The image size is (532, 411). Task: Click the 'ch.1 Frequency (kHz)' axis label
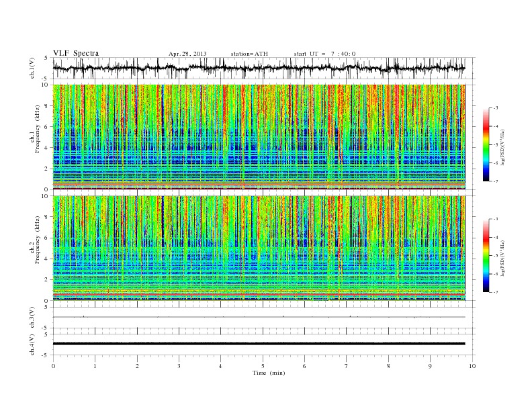pos(35,128)
